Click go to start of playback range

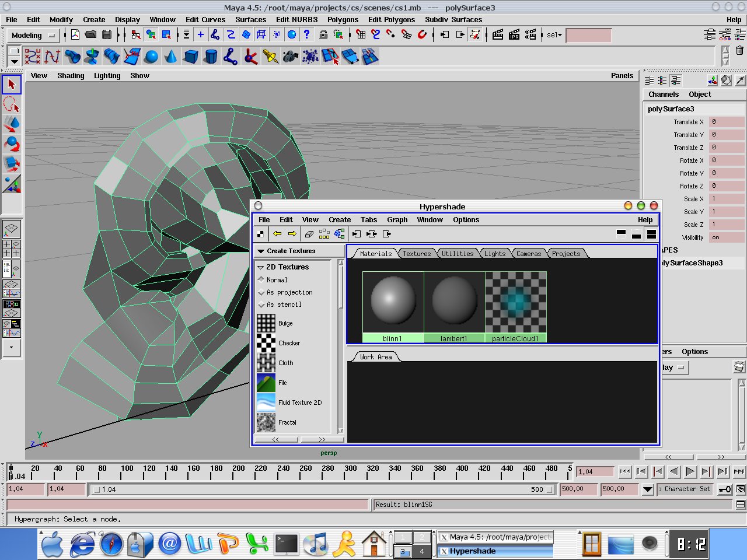tap(625, 471)
